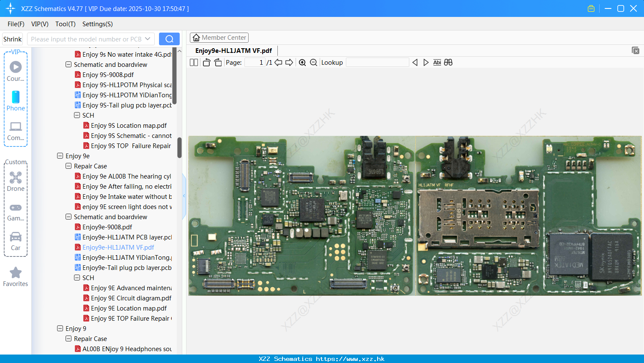Go to the next page arrow
Screen dimensions: 644x363
(x=289, y=62)
